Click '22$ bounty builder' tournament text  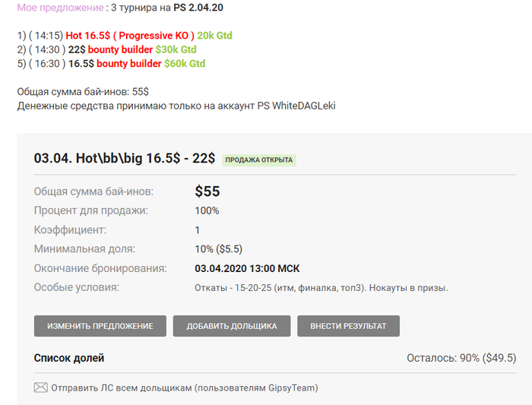[x=111, y=49]
